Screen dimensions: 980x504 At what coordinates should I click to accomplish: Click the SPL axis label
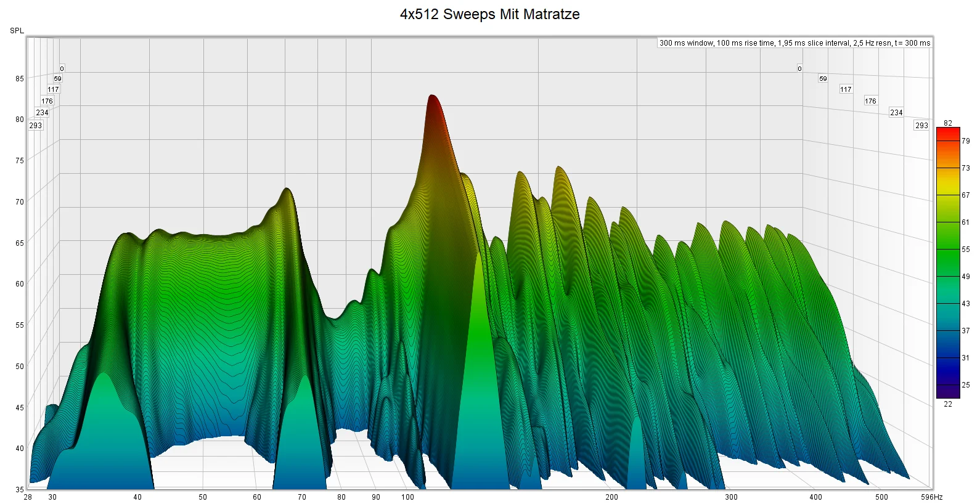click(x=17, y=31)
